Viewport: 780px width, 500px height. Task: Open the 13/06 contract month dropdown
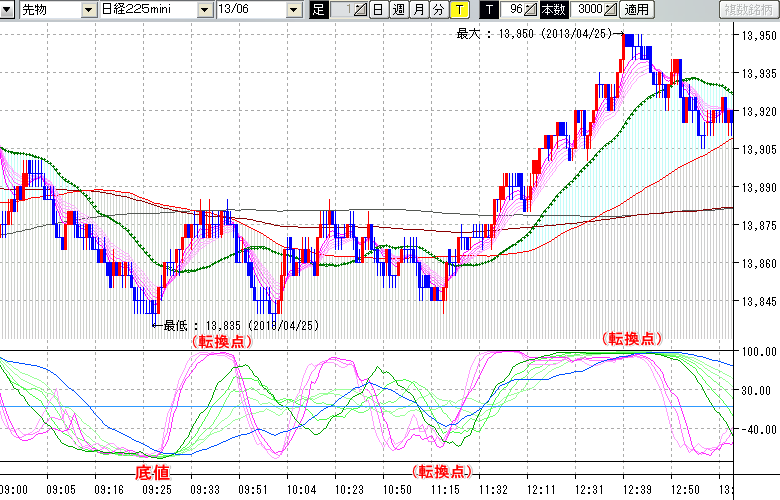(x=292, y=10)
